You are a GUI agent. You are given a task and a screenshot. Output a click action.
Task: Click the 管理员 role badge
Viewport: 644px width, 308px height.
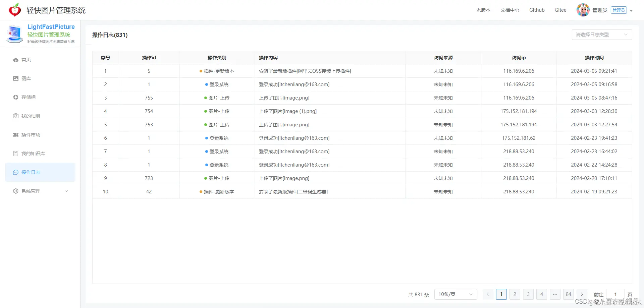pos(619,10)
